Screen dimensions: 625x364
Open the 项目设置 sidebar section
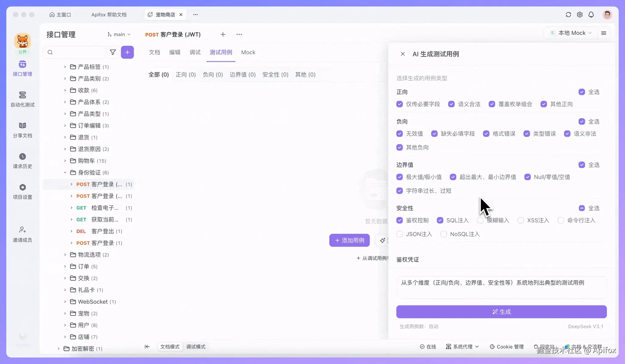coord(22,191)
